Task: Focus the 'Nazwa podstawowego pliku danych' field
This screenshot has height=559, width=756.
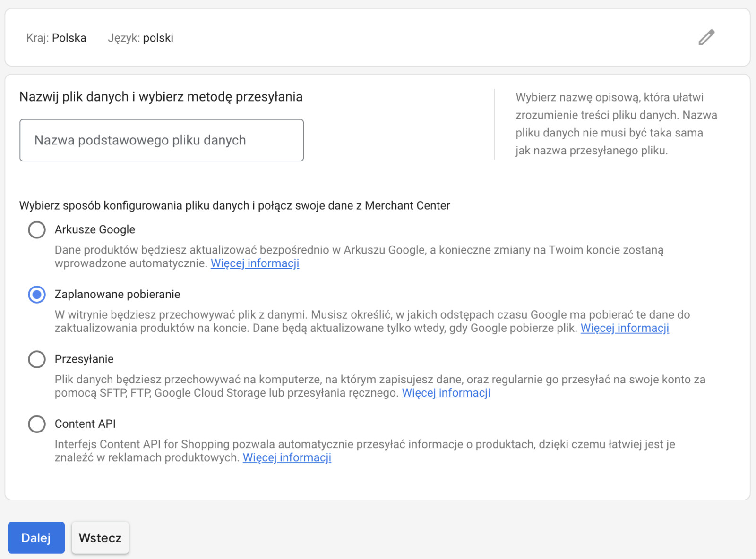Action: (x=161, y=140)
